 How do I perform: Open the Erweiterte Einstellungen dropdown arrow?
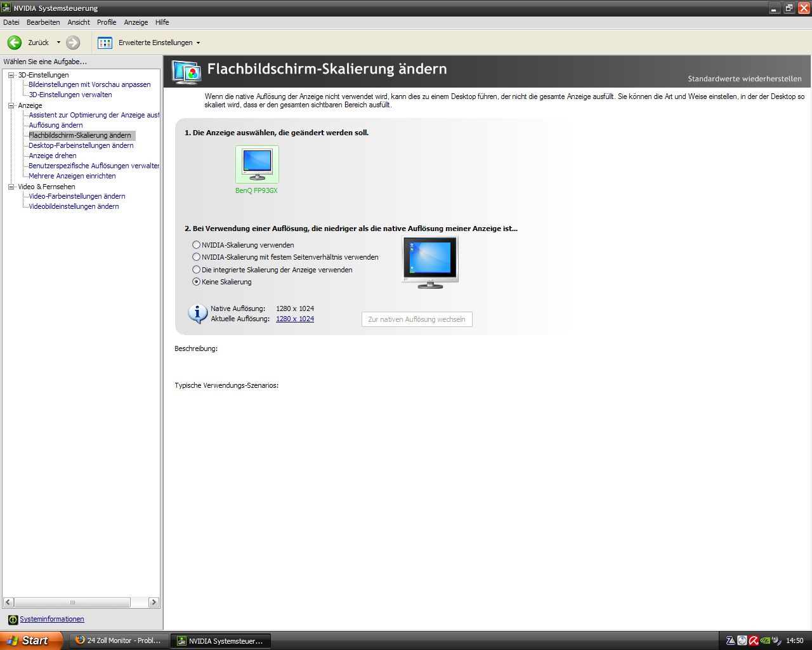click(x=198, y=43)
